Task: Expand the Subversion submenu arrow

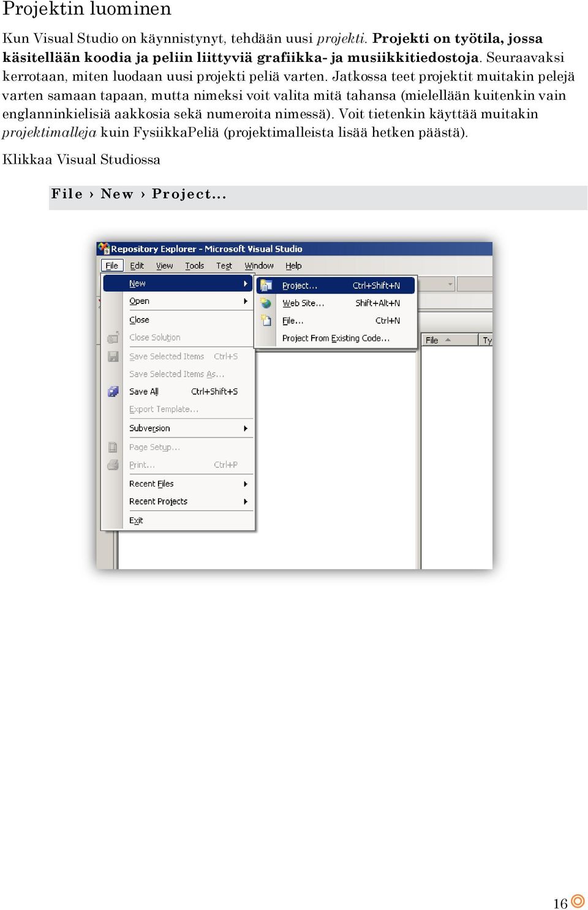Action: point(246,428)
